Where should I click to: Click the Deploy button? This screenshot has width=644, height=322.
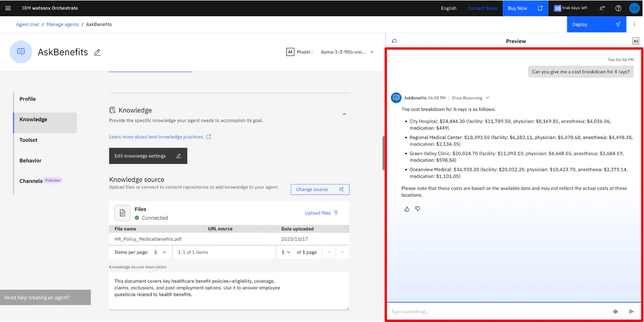coord(596,24)
